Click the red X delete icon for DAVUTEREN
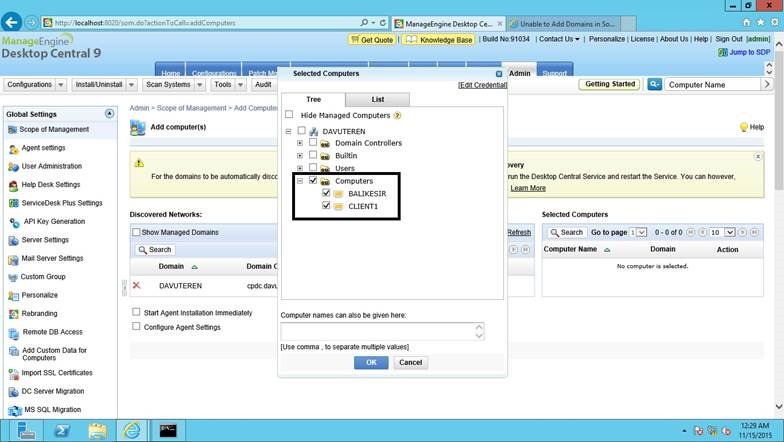Screen dimensions: 784x442 [136, 286]
